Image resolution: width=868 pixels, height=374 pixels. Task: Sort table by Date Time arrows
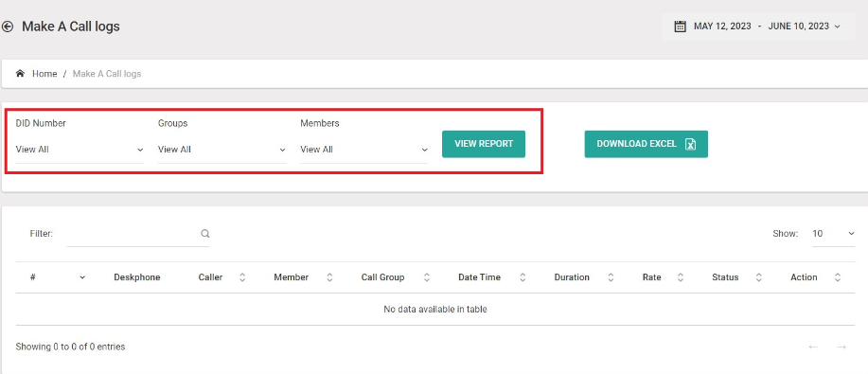[523, 277]
